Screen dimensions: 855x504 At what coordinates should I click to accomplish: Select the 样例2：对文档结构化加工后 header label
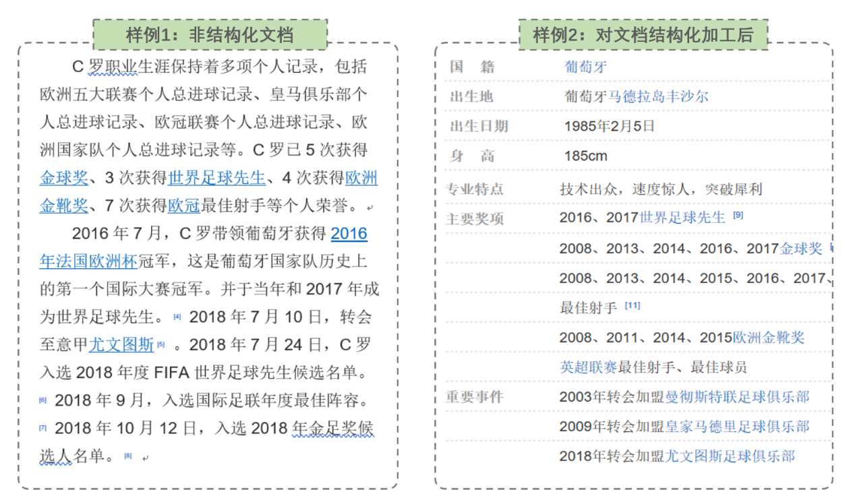[x=643, y=35]
